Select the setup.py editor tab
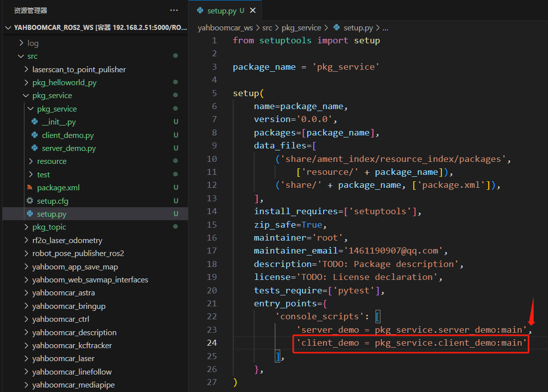The width and height of the screenshot is (548, 392). (225, 10)
